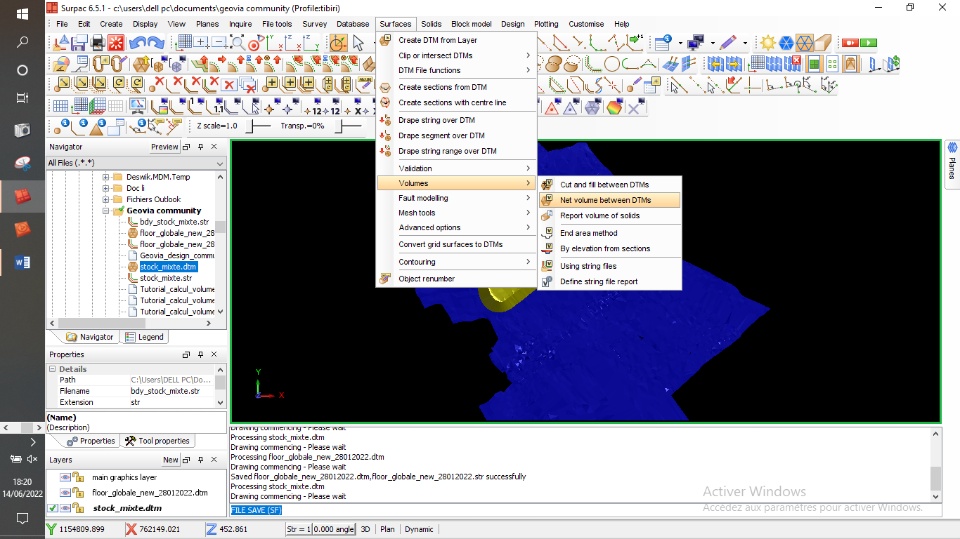The image size is (960, 539).
Task: Click the Windows Start button
Action: tap(22, 13)
